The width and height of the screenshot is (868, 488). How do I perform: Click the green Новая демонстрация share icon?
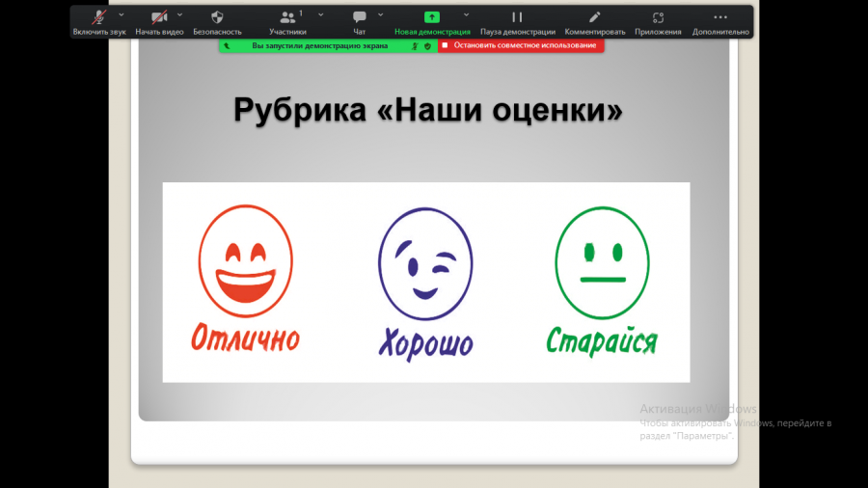432,17
